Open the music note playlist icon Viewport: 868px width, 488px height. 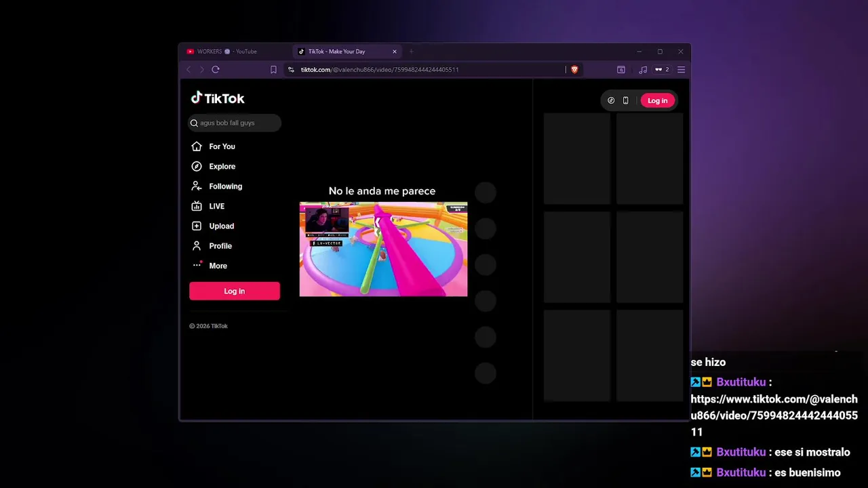click(x=642, y=69)
